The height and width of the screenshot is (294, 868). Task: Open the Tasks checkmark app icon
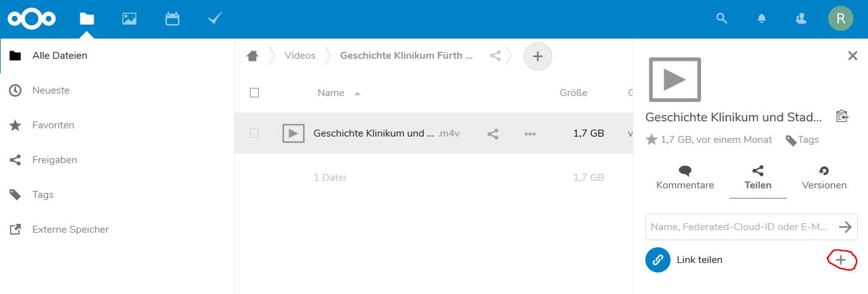click(215, 19)
